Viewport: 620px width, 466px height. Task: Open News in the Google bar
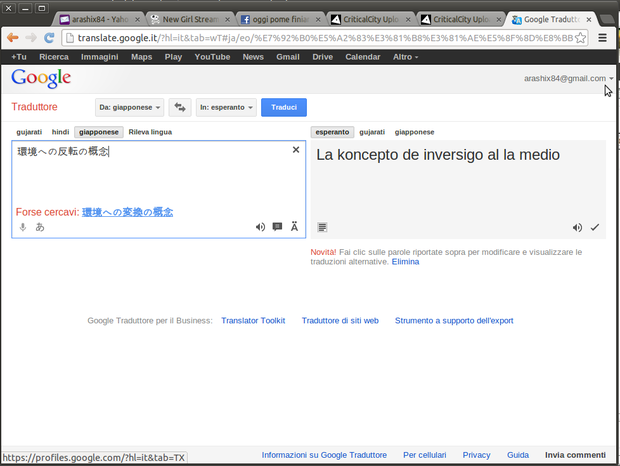click(x=253, y=57)
